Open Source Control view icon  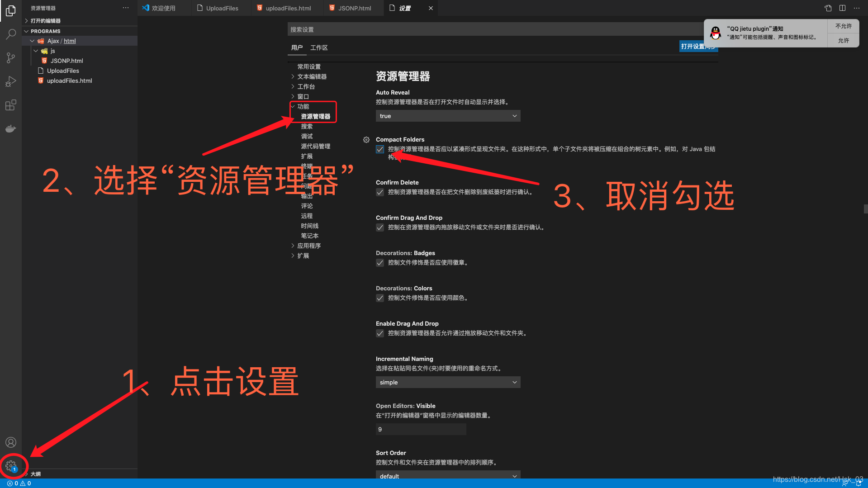pyautogui.click(x=11, y=58)
